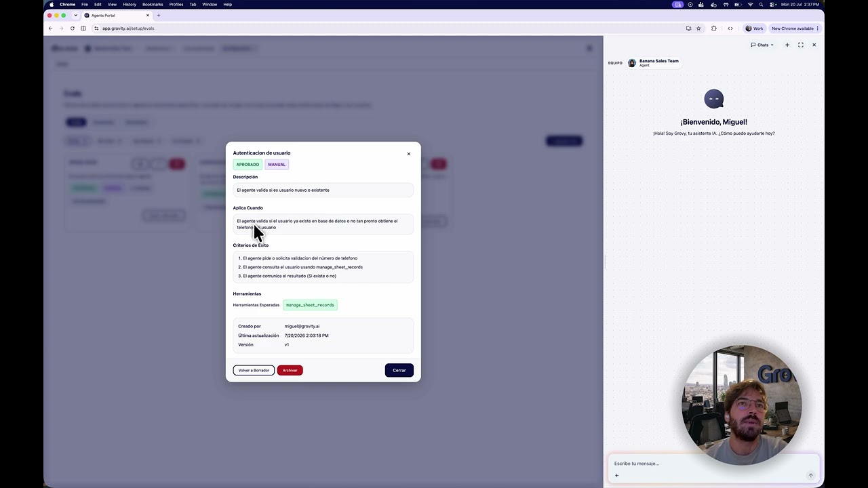Screen dimensions: 868x488
Task: Click Volver a Borrador button
Action: pos(254,370)
